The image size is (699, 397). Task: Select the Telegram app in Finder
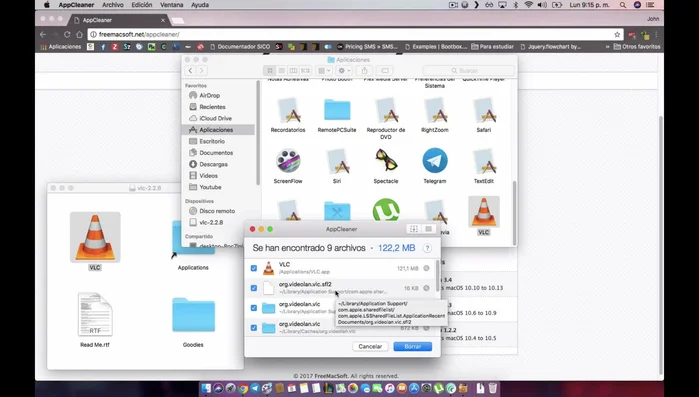click(x=435, y=161)
